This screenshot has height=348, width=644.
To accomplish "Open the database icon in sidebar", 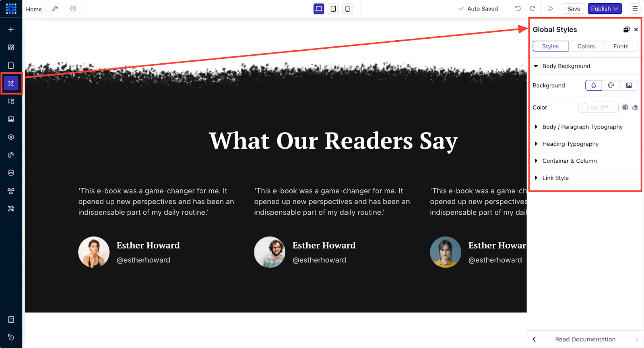I will (x=11, y=173).
